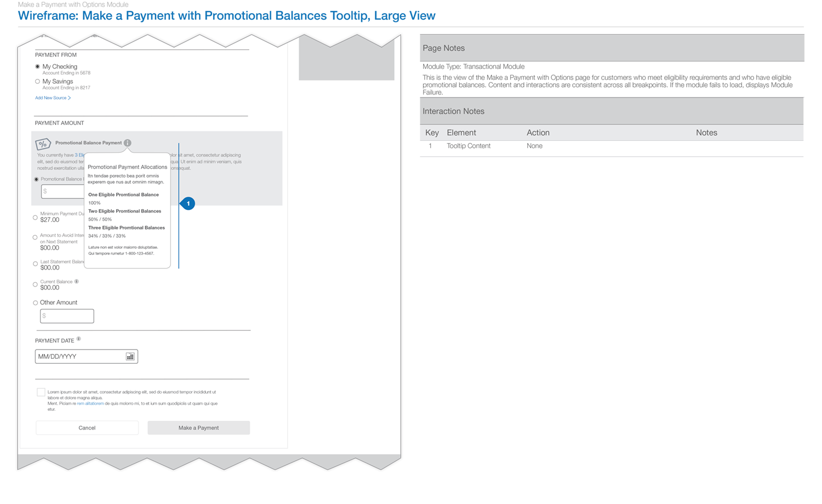The width and height of the screenshot is (822, 504).
Task: Click the Action column header
Action: coord(538,133)
